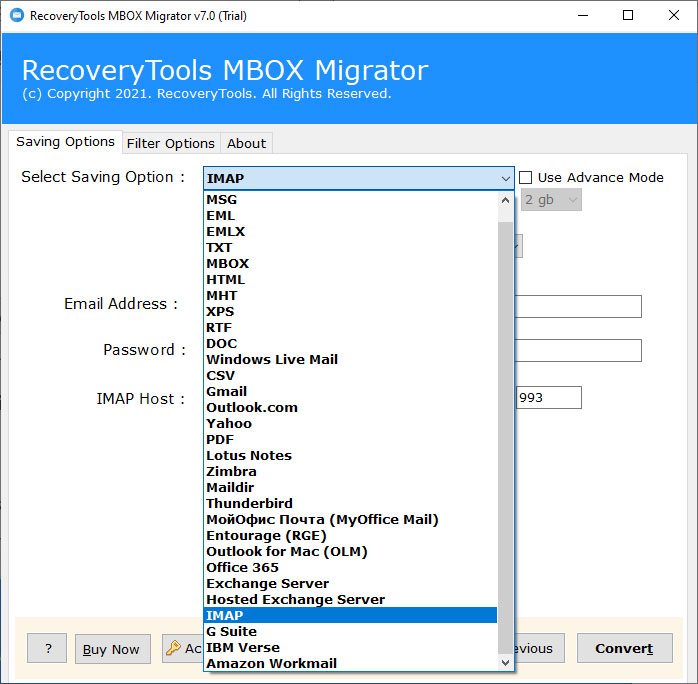The height and width of the screenshot is (684, 698).
Task: Choose Entourage (RGE) option
Action: coord(350,536)
